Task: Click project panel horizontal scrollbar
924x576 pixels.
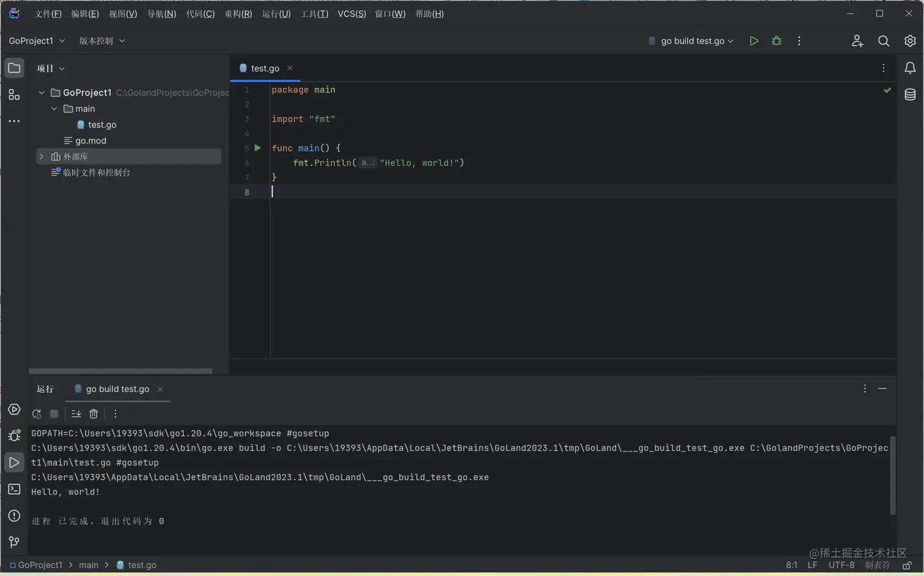Action: [120, 371]
